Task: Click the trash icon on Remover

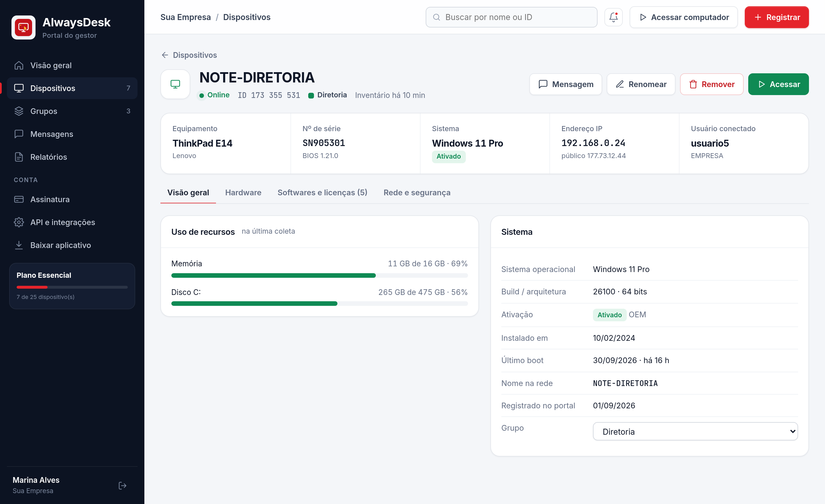Action: click(693, 84)
